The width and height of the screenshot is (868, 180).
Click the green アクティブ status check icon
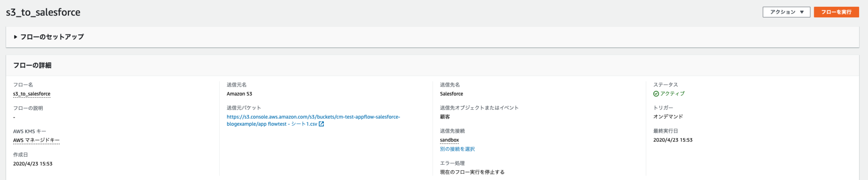(x=656, y=94)
